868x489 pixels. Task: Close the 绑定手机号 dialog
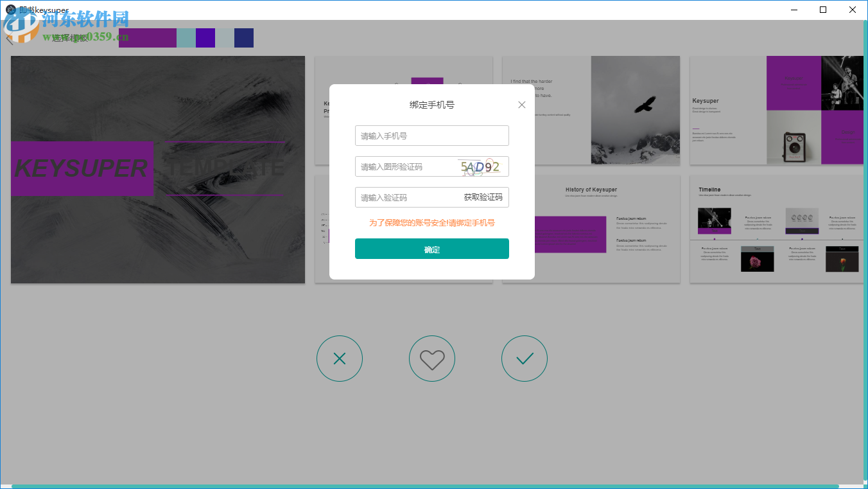(x=521, y=104)
